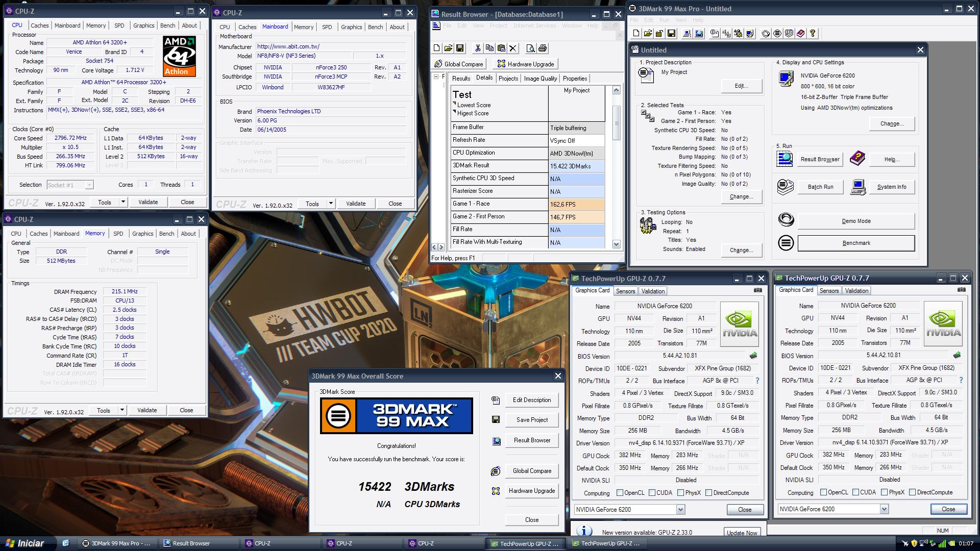Toggle PhysX checkbox in left GPU-Z window
Screen dimensions: 980x551
[x=680, y=493]
